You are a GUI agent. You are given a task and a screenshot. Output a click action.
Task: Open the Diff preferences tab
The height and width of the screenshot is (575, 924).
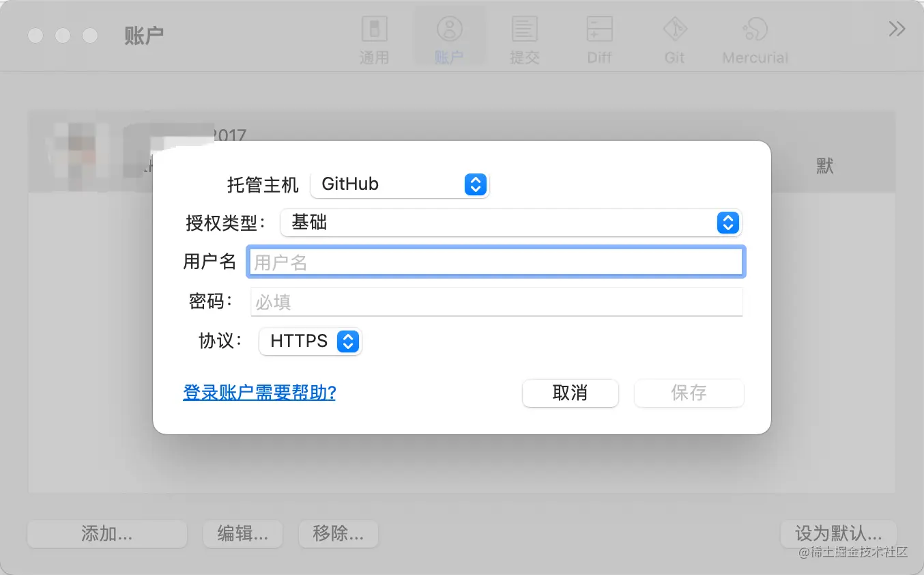[x=599, y=40]
